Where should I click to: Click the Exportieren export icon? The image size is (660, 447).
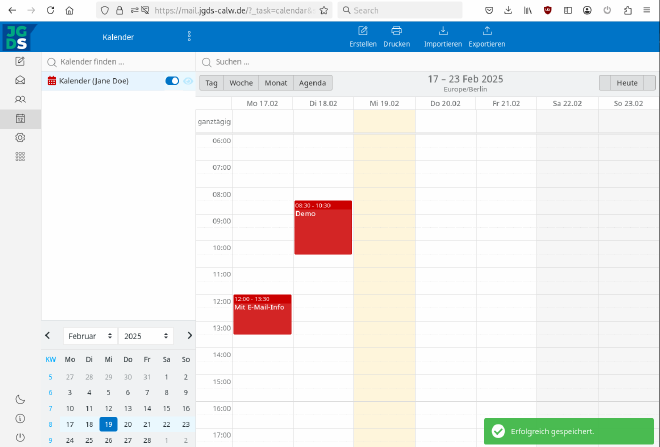pos(487,37)
